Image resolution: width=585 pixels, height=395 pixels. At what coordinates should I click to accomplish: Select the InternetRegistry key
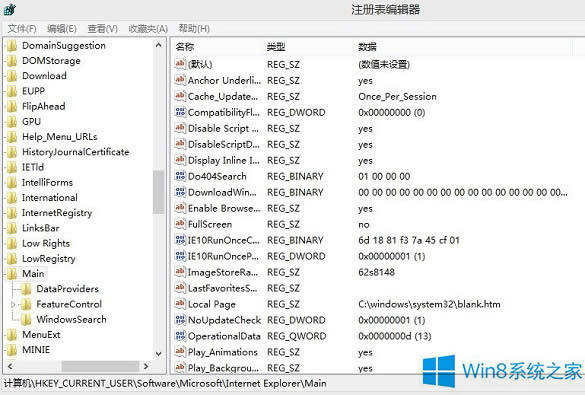pos(57,213)
